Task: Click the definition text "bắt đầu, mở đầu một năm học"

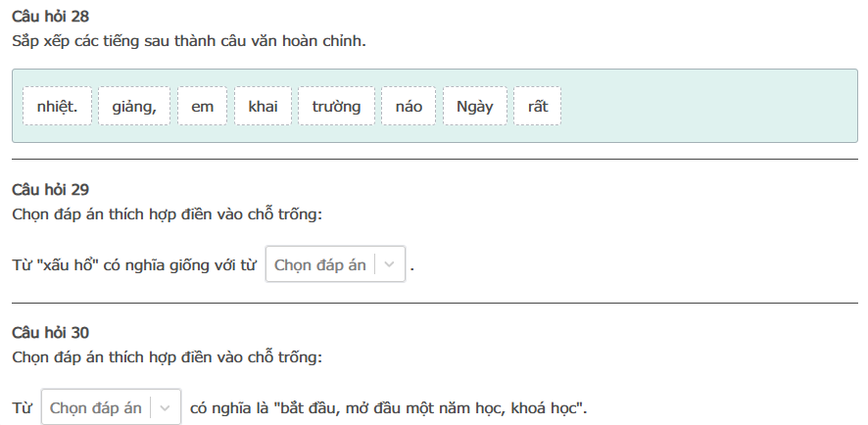Action: (431, 407)
